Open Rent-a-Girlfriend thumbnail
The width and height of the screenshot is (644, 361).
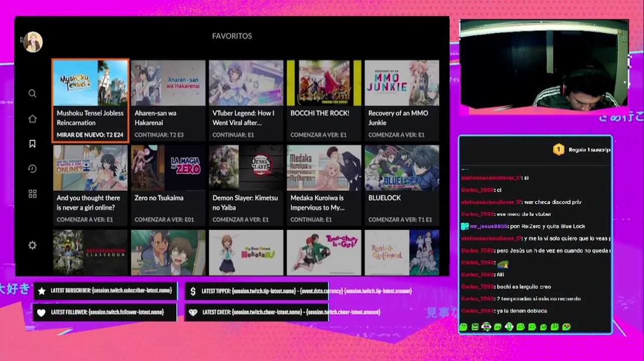coord(402,253)
